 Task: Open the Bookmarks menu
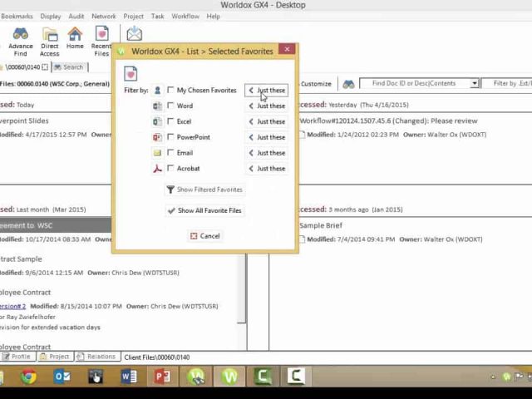pos(17,17)
